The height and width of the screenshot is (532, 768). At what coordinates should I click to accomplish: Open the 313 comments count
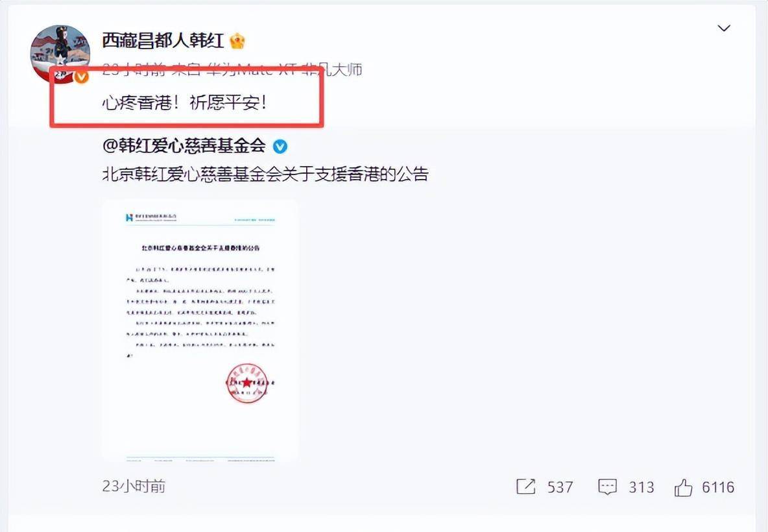click(x=641, y=487)
